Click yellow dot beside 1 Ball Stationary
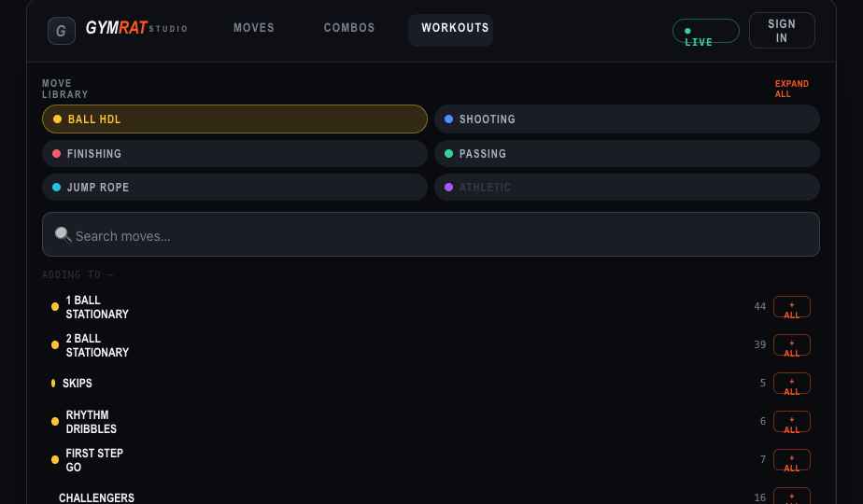 click(55, 307)
